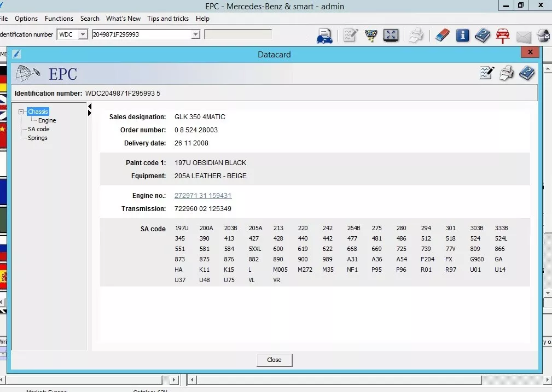Click the globe mail icon at toolbar end
This screenshot has width=552, height=392.
[x=544, y=36]
